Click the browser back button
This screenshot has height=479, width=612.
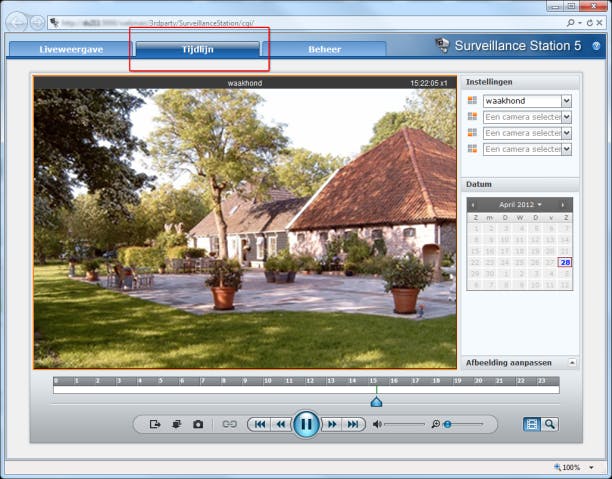coord(17,23)
